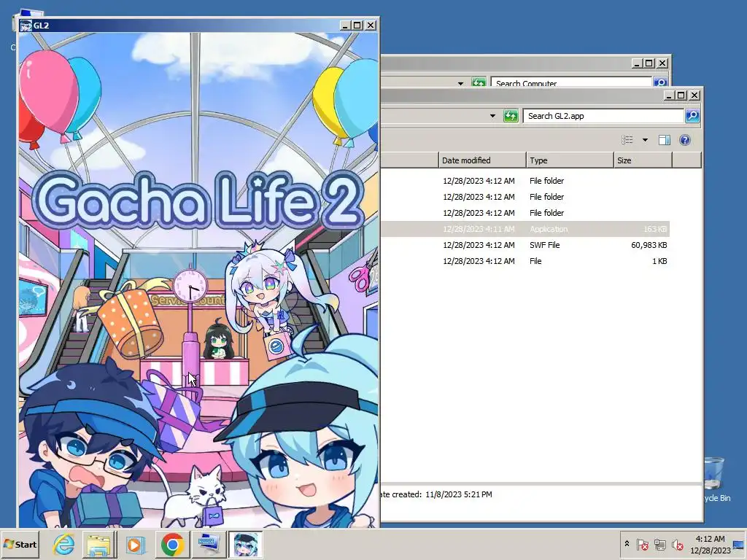Select the first File folder row
The height and width of the screenshot is (560, 747).
point(525,181)
